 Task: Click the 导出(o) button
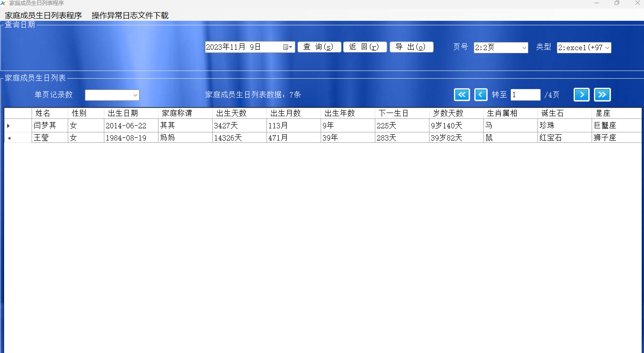[x=411, y=47]
